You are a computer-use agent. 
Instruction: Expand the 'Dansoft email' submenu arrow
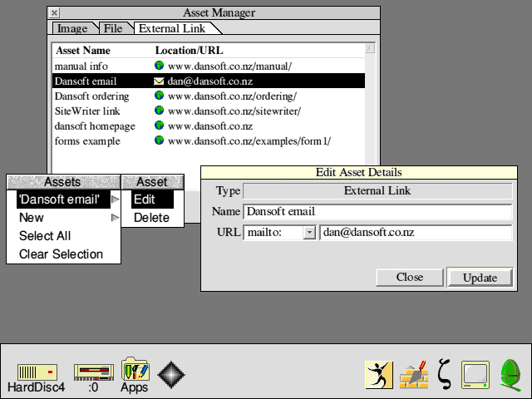(116, 199)
